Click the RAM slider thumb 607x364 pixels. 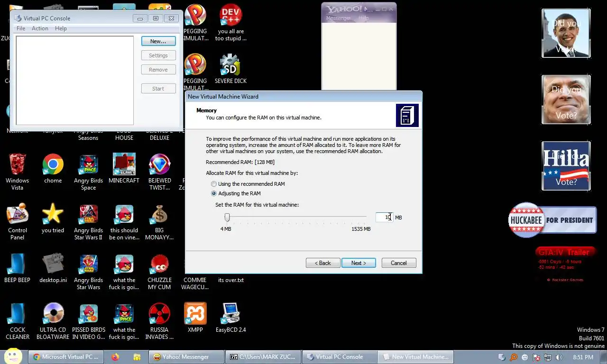tap(227, 217)
